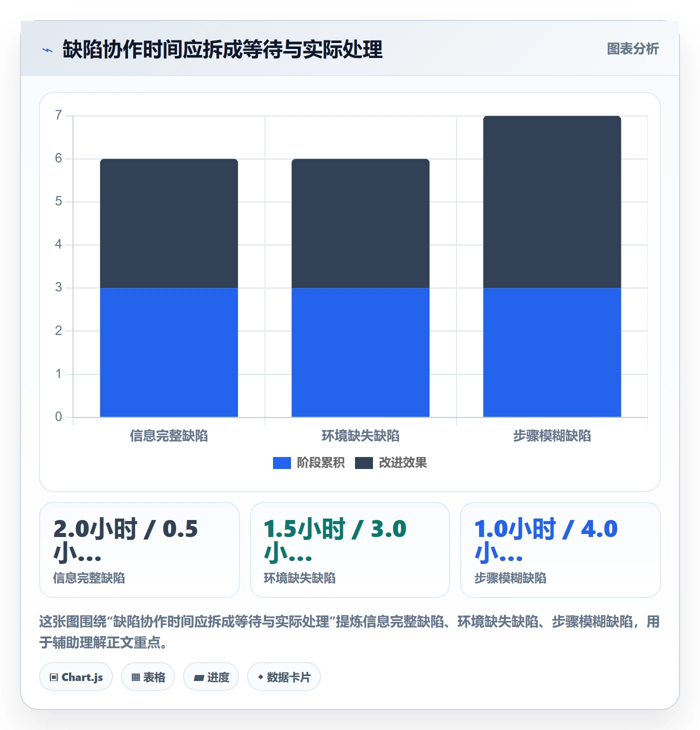
Task: Select the 数据卡片 tag chip
Action: click(x=284, y=677)
